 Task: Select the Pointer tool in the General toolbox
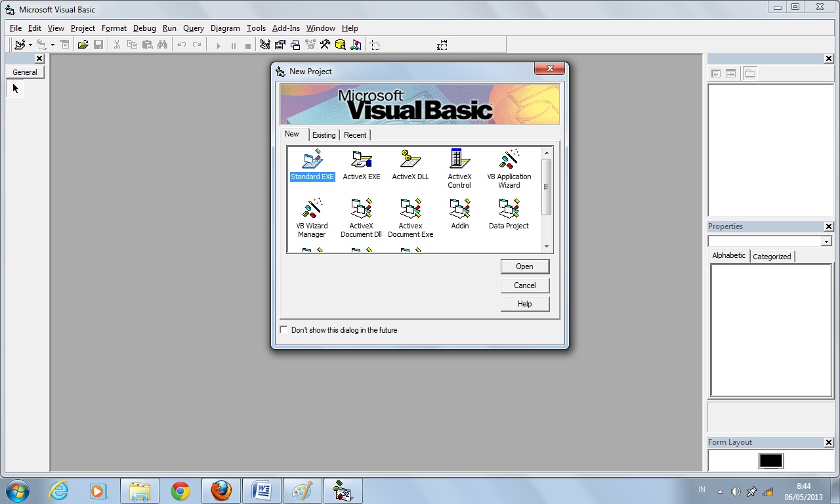(x=16, y=89)
